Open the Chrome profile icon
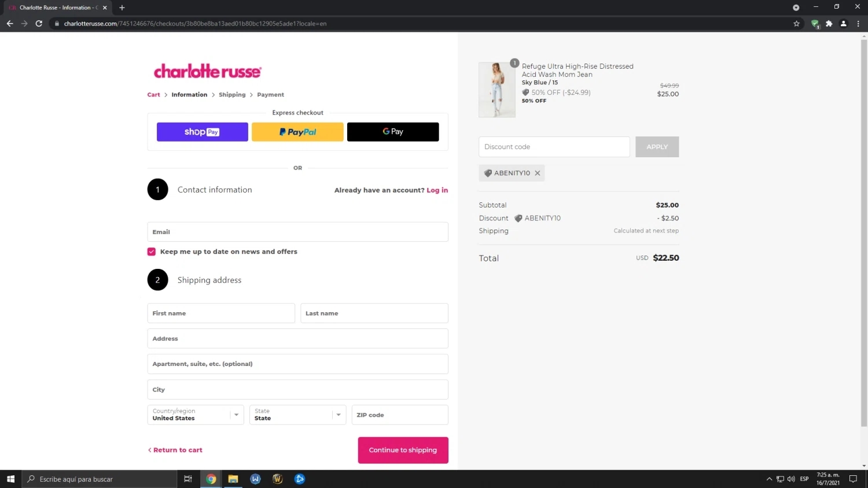The image size is (868, 488). 843,24
